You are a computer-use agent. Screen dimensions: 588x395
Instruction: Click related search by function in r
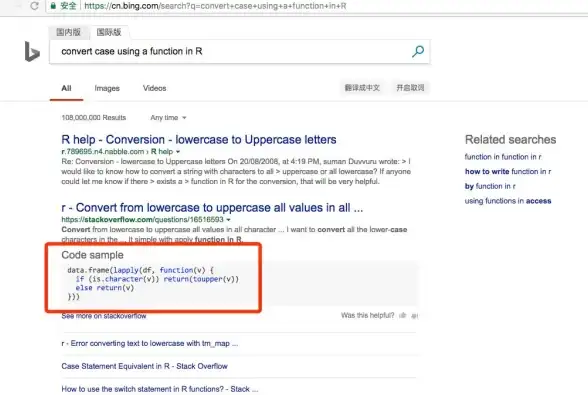[490, 186]
